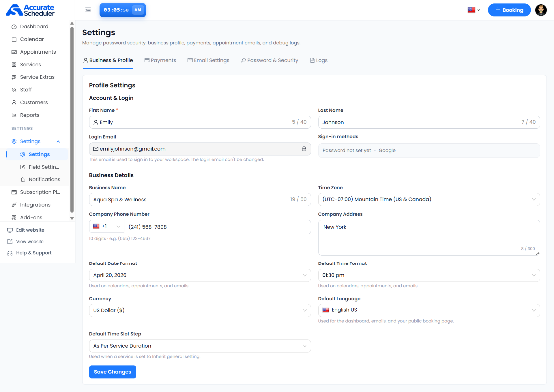Open the Dashboard sidebar item
The image size is (554, 392).
pyautogui.click(x=34, y=27)
